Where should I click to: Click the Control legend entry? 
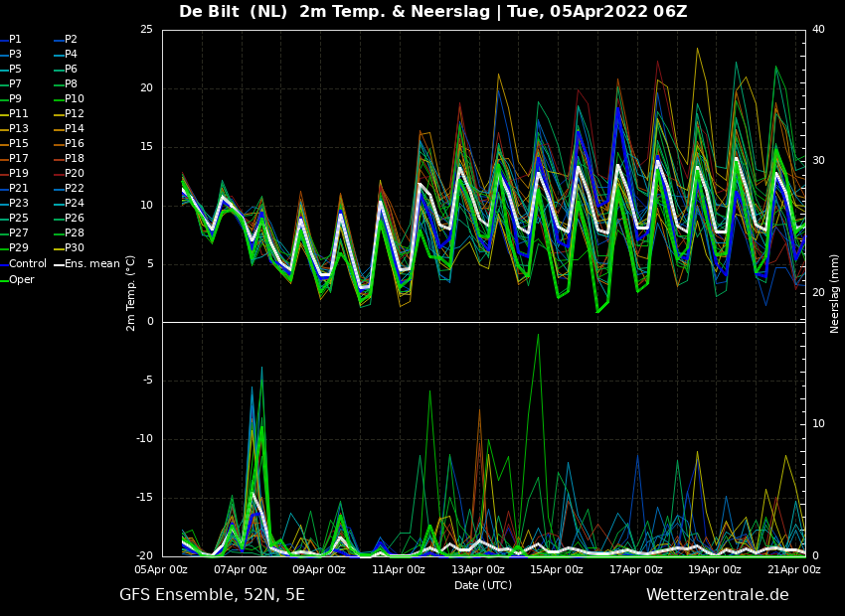point(23,264)
